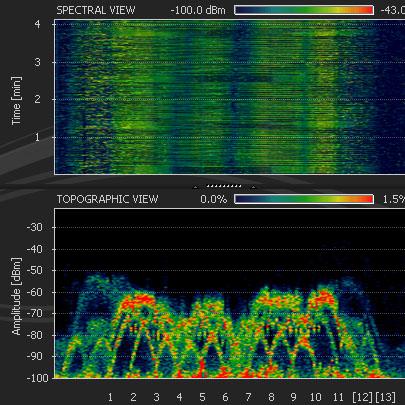This screenshot has width=405, height=405.
Task: Click the -30 amplitude axis label
Action: (x=35, y=228)
